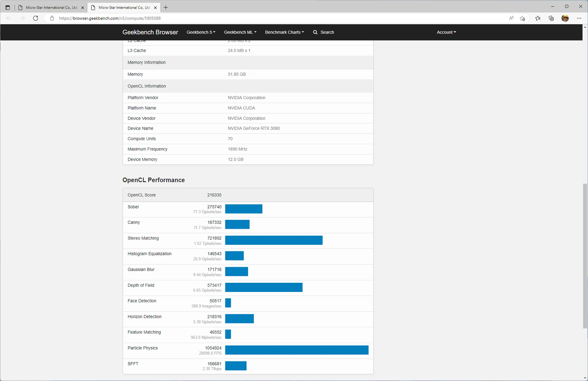Click the Compute Units value 70

[x=230, y=139]
